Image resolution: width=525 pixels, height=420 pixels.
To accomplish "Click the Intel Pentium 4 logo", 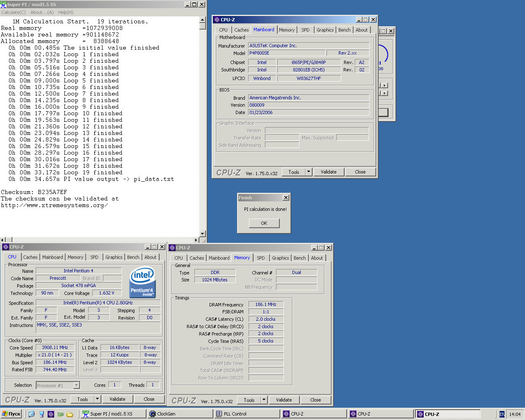I will click(142, 283).
